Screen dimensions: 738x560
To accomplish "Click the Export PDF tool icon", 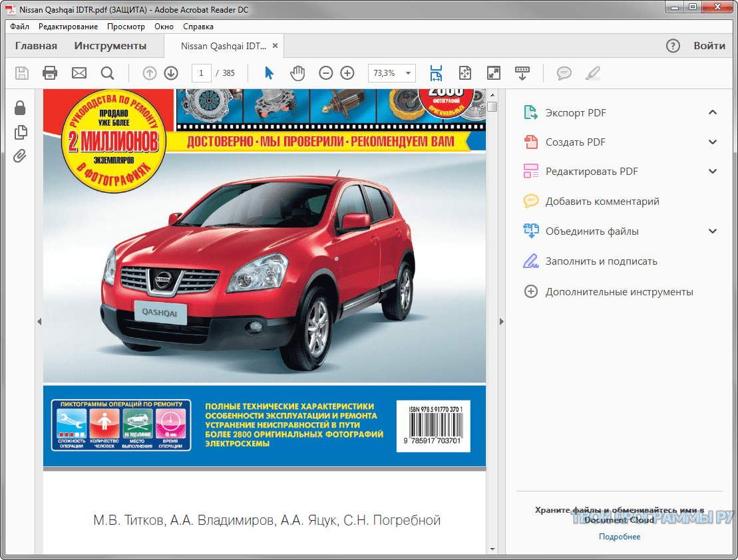I will click(531, 112).
